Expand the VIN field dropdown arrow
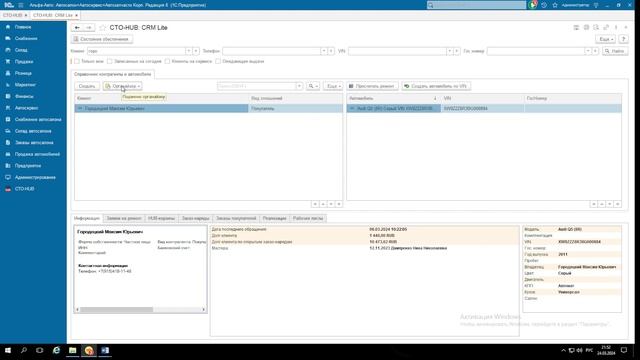The image size is (640, 360). point(449,51)
